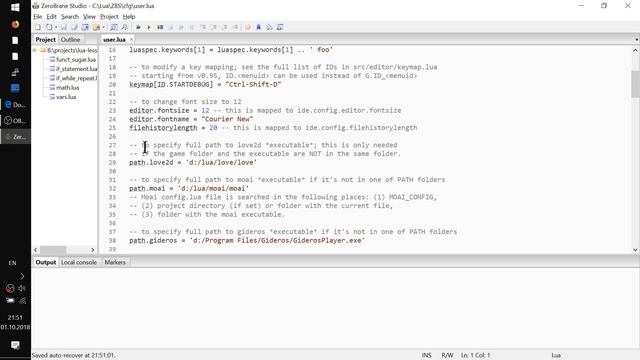
Task: Open vars.lua in project tree
Action: coord(66,97)
